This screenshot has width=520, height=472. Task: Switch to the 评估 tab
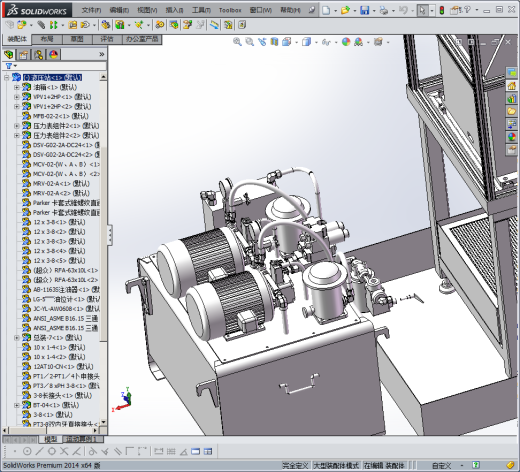click(107, 39)
